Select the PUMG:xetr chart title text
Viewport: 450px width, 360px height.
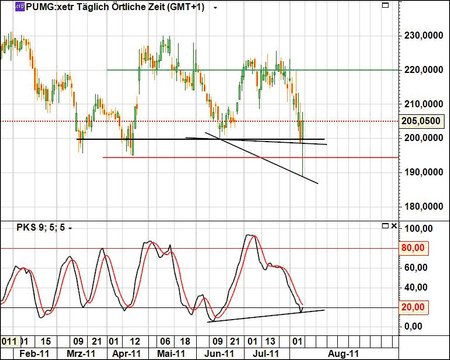click(x=115, y=6)
